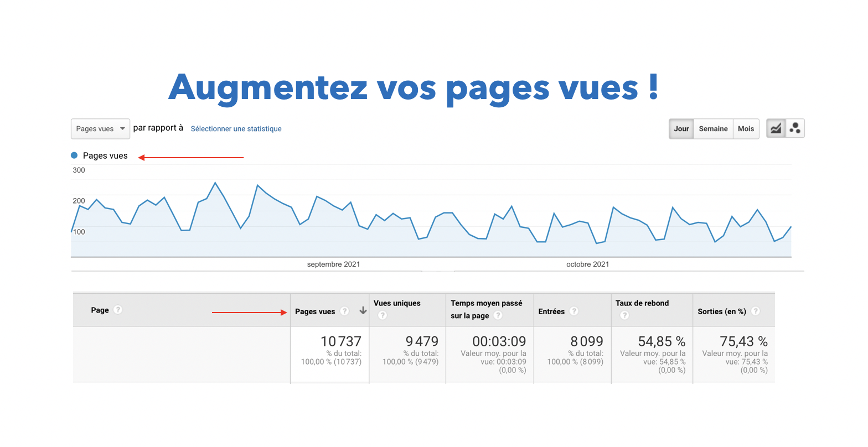Click the Entrées column header
868x447 pixels.
(551, 311)
